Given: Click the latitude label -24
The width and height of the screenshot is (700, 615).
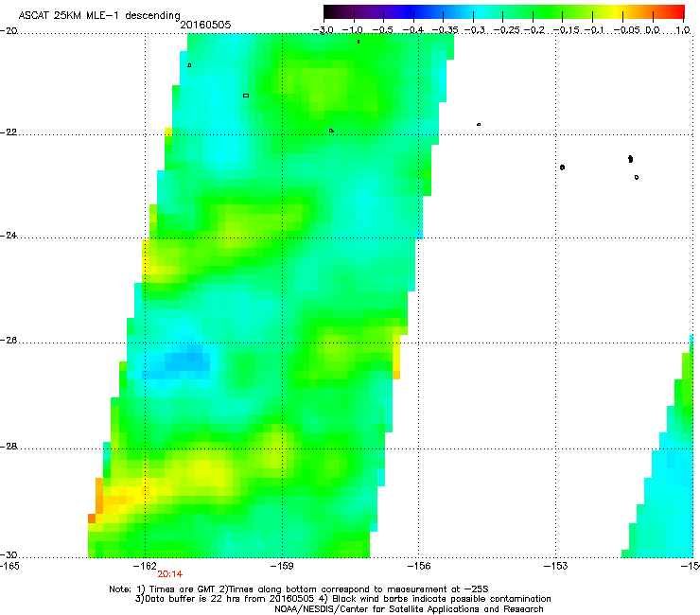Looking at the screenshot, I should [x=9, y=236].
